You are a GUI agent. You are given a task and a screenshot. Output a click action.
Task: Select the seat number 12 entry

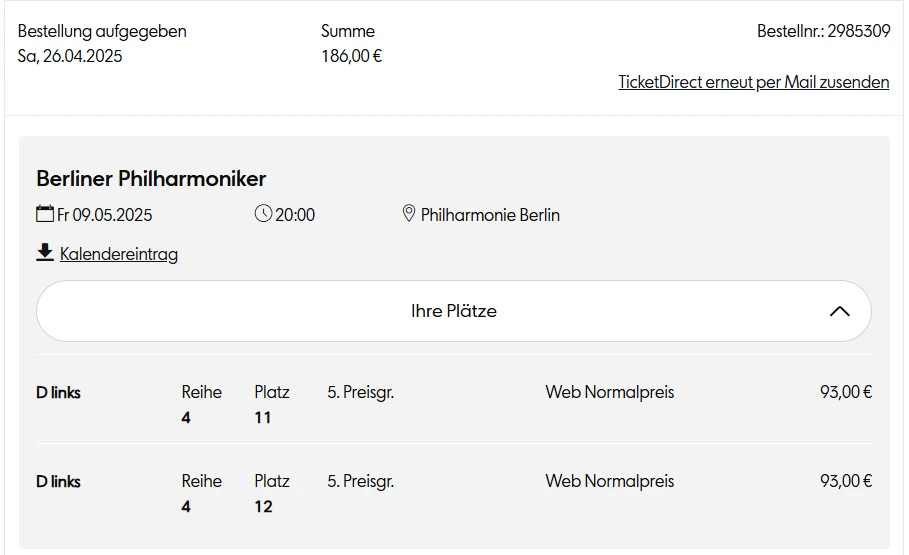click(x=263, y=506)
